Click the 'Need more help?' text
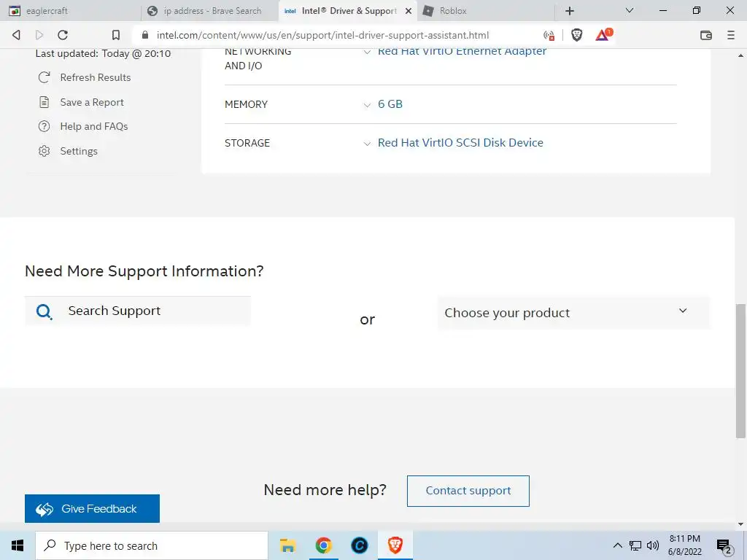 point(325,489)
